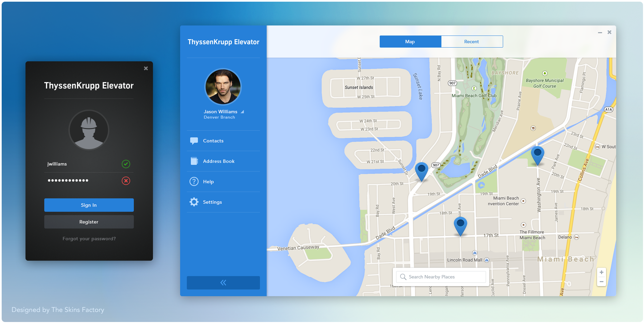Zoom in the map with plus
This screenshot has width=644, height=324.
pos(601,272)
